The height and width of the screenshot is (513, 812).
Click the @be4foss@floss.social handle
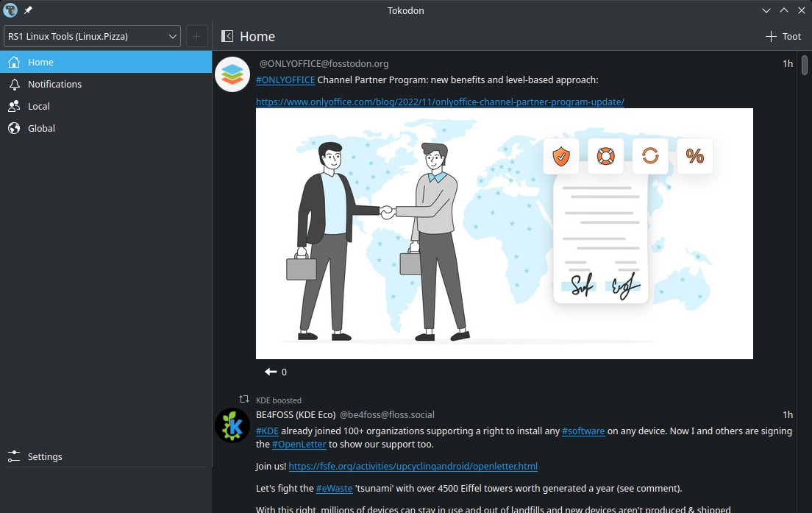(387, 414)
